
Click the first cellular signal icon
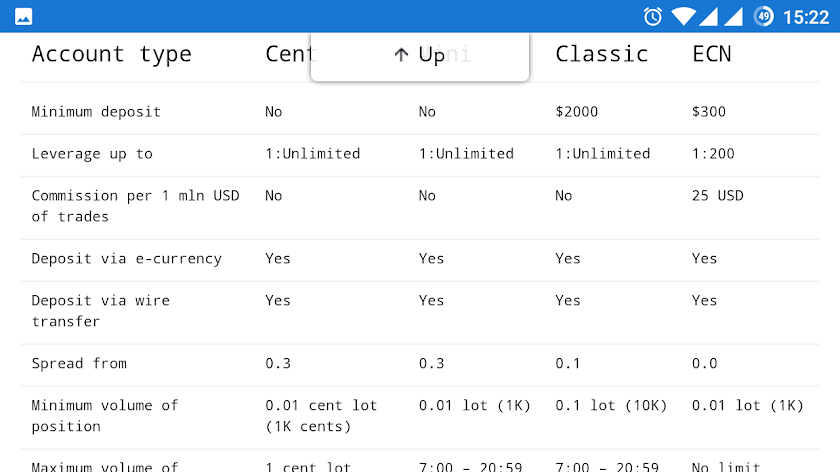[x=709, y=16]
